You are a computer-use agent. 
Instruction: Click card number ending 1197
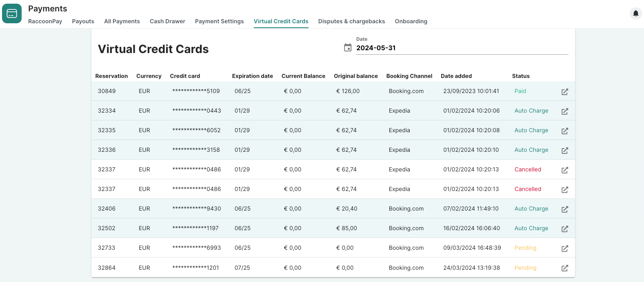point(195,228)
